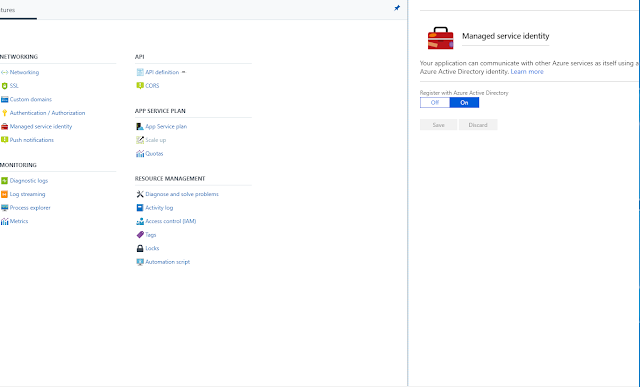This screenshot has height=387, width=640.
Task: Open Access control (IAM) link
Action: click(171, 221)
